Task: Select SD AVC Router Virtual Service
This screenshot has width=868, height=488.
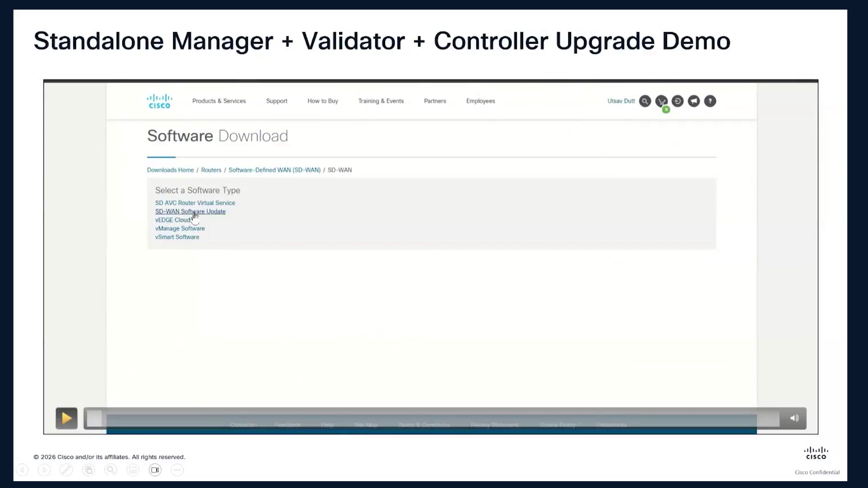Action: tap(195, 203)
